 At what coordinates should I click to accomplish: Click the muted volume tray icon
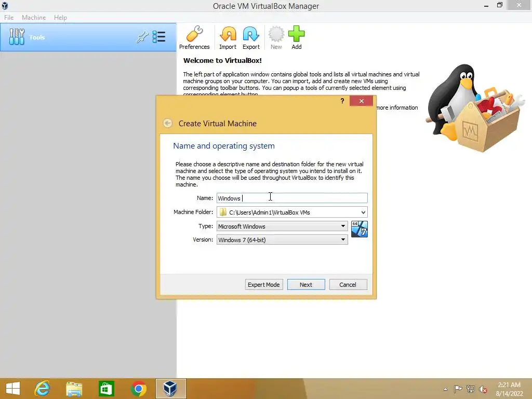pos(483,389)
